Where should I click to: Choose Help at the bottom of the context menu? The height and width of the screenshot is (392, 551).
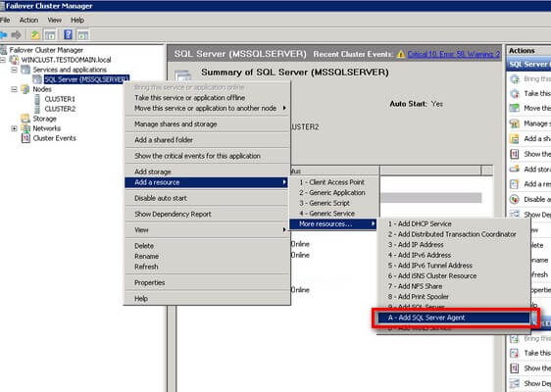tap(207, 299)
